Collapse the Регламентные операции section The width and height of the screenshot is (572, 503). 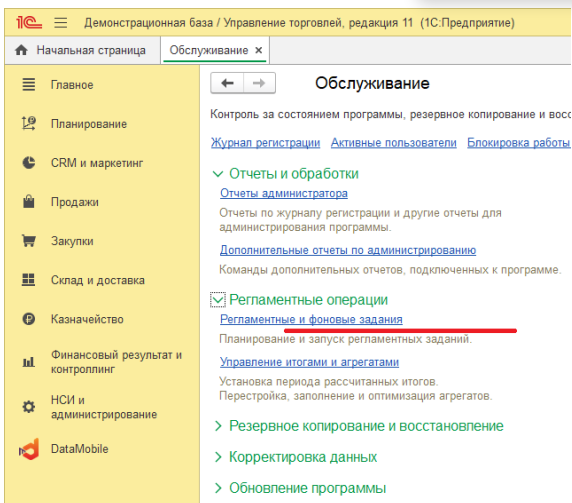pyautogui.click(x=218, y=300)
